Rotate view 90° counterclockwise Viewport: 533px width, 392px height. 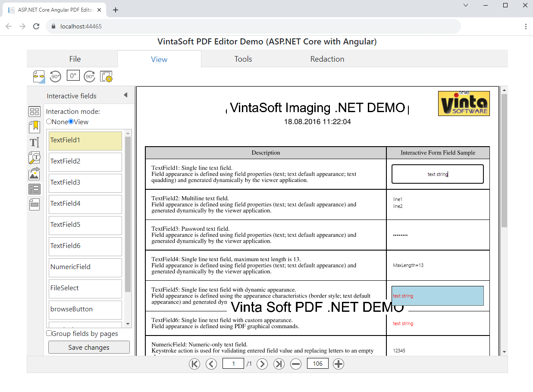pyautogui.click(x=56, y=76)
